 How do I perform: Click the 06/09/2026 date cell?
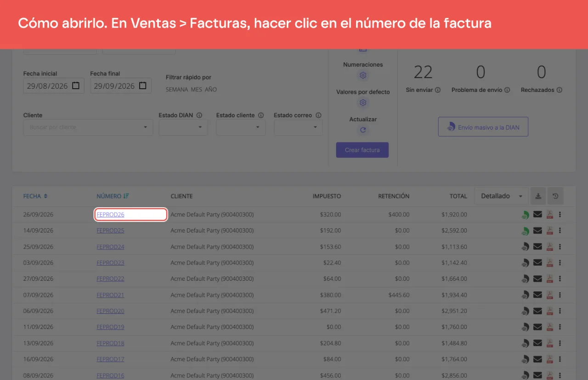click(x=38, y=311)
